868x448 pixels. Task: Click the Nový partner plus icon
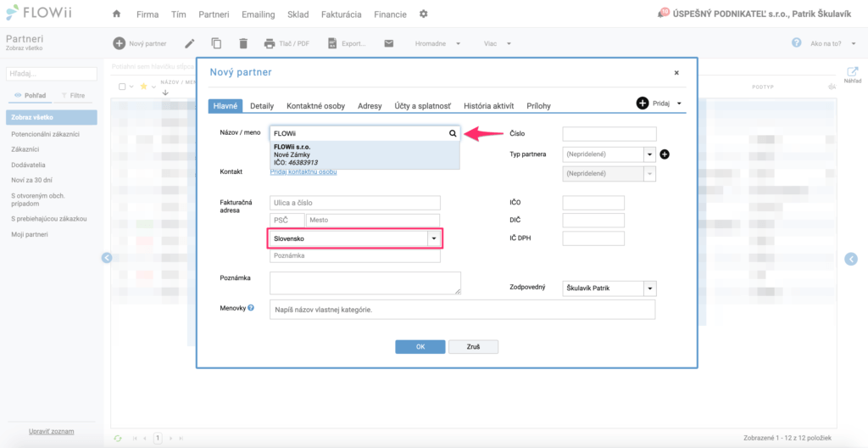(119, 43)
